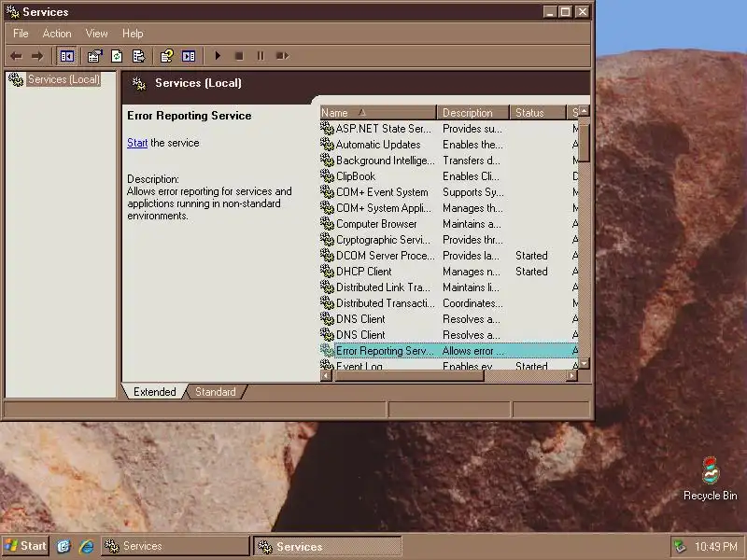Open the Help menu
Image resolution: width=747 pixels, height=560 pixels.
[133, 34]
